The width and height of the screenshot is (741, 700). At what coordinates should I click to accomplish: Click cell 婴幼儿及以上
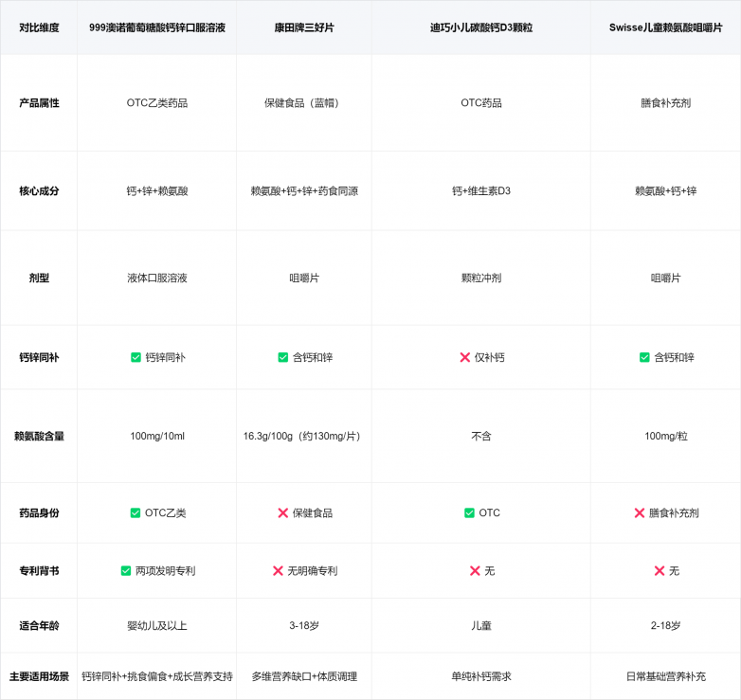157,626
